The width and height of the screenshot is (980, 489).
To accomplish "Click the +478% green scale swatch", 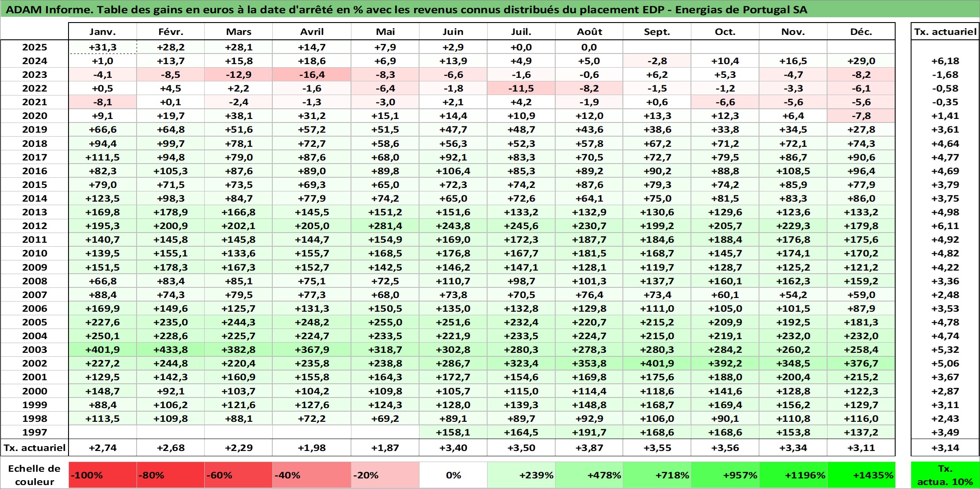I will 589,475.
